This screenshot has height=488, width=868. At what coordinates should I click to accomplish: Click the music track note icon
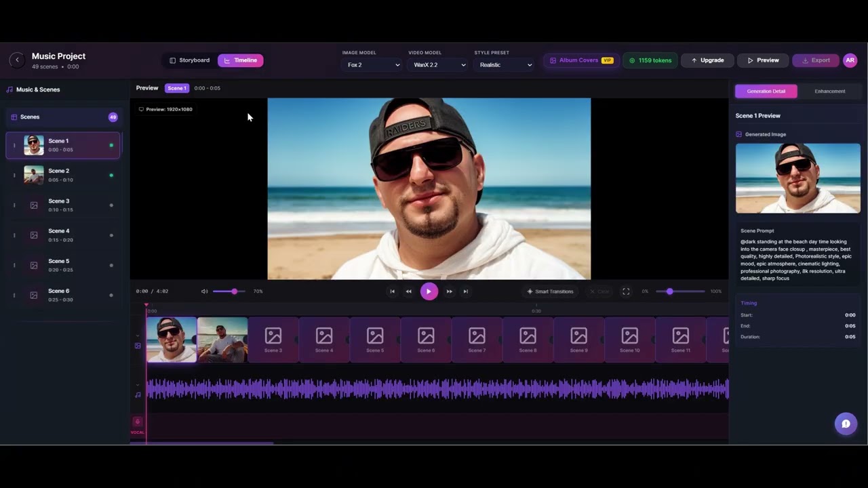coord(138,394)
